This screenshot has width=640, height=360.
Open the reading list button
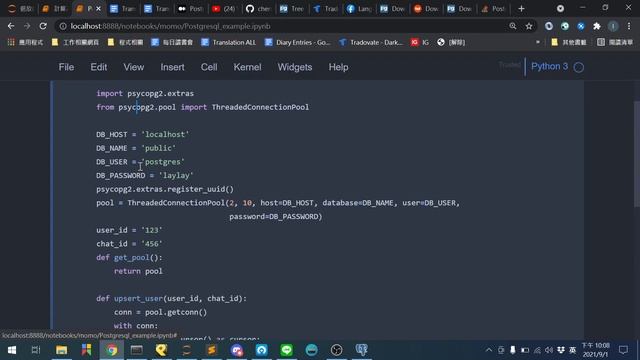click(x=615, y=42)
